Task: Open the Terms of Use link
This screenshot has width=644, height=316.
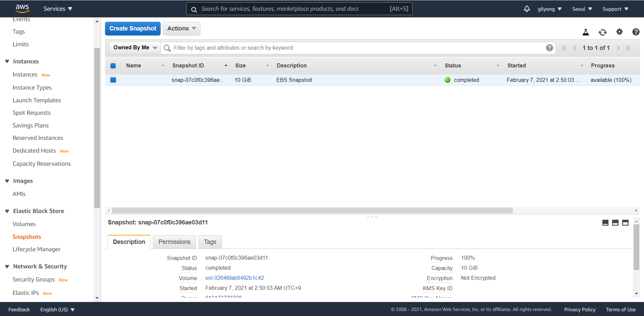Action: point(621,310)
